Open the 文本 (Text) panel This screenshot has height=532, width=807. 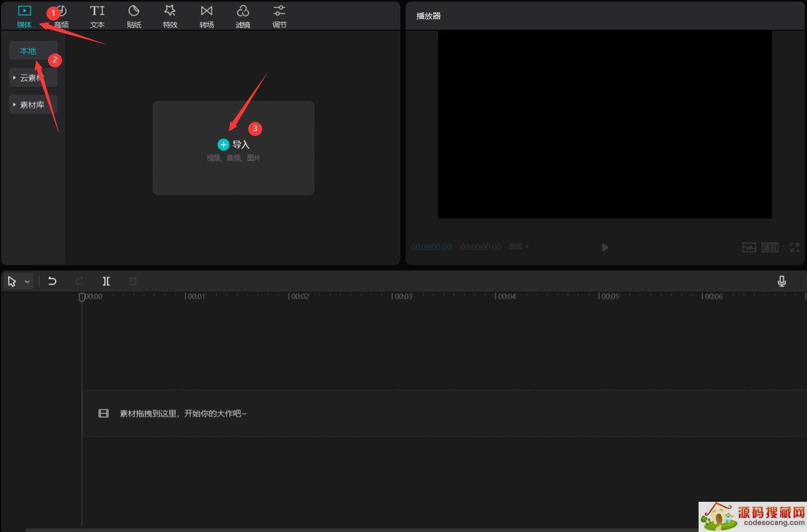[x=97, y=17]
